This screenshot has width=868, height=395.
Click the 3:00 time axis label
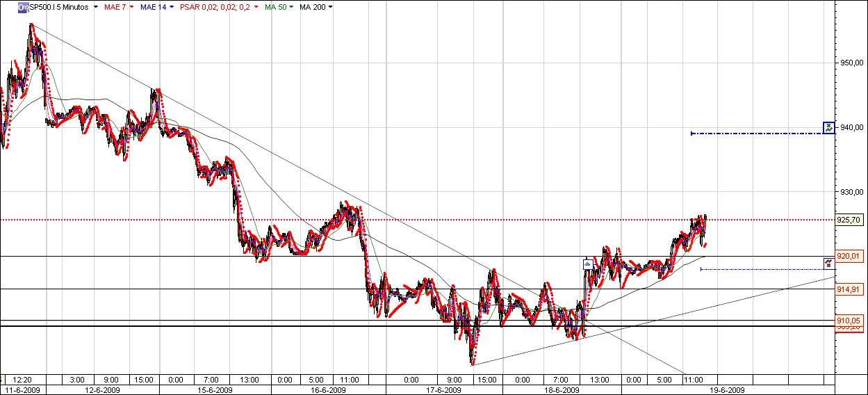[x=77, y=380]
